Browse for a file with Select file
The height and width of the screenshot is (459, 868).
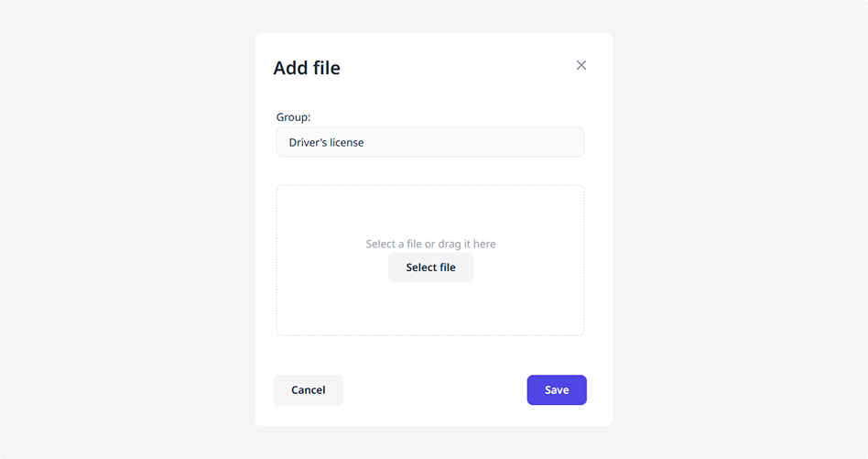click(x=430, y=268)
